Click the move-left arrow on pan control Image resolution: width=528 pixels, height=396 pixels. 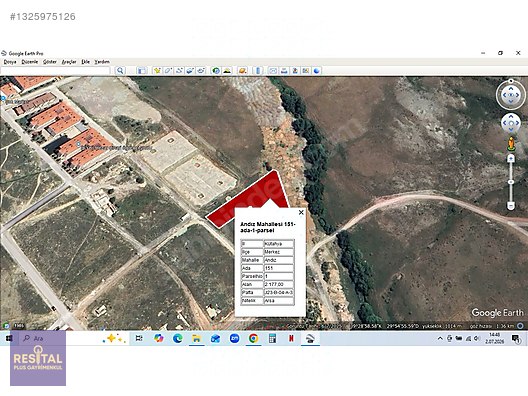coord(505,123)
